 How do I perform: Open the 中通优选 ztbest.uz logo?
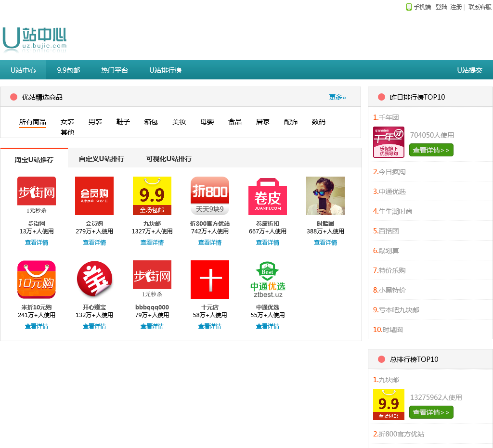268,280
